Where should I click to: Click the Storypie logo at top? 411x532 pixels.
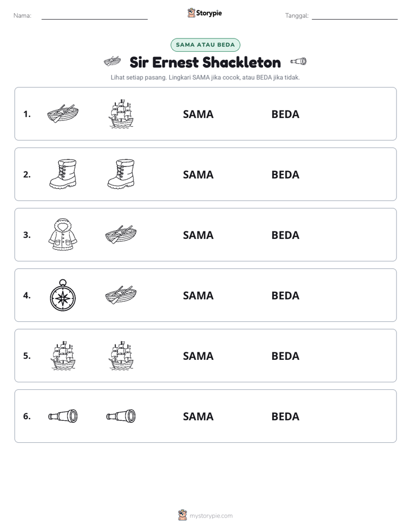pyautogui.click(x=204, y=13)
